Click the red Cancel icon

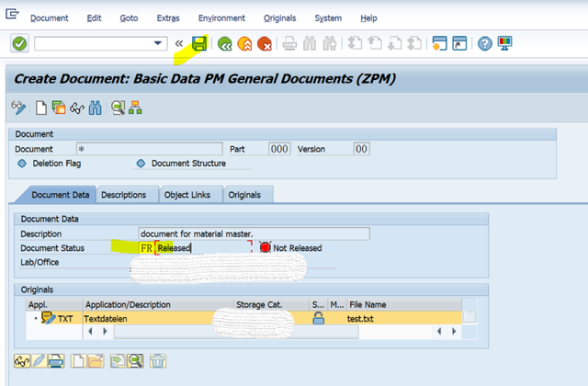265,44
